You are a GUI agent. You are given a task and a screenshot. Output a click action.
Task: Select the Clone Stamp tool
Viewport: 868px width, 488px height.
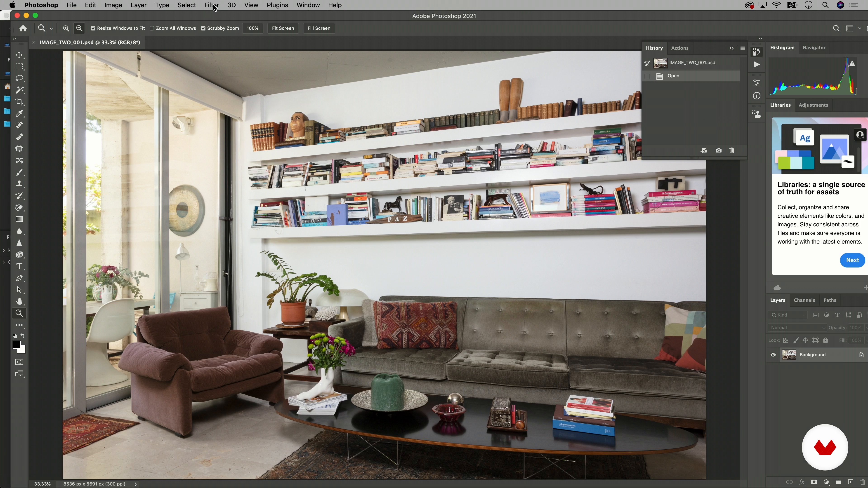19,184
